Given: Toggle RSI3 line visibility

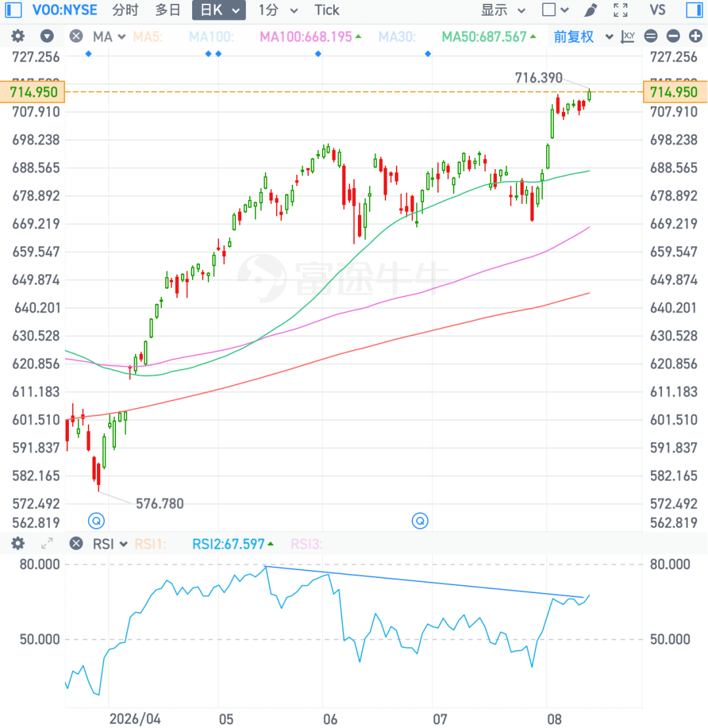Looking at the screenshot, I should point(307,544).
